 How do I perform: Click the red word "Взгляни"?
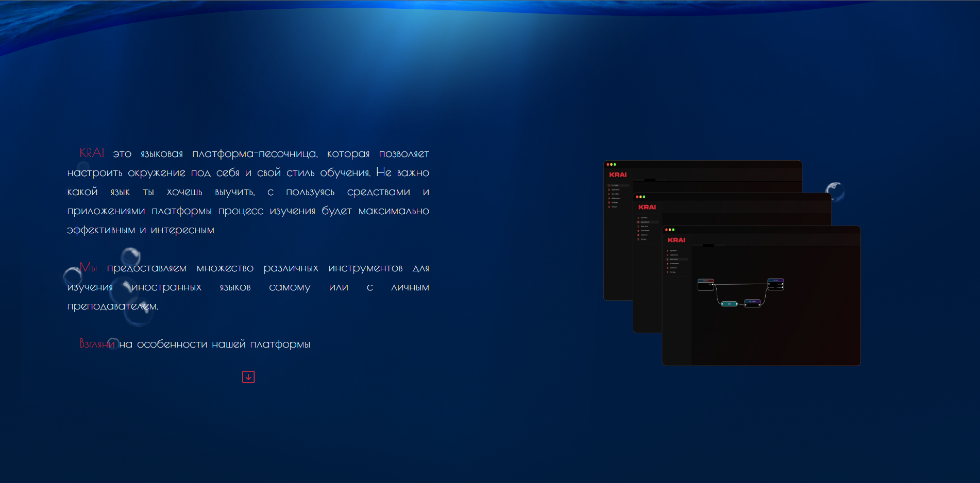pos(97,344)
